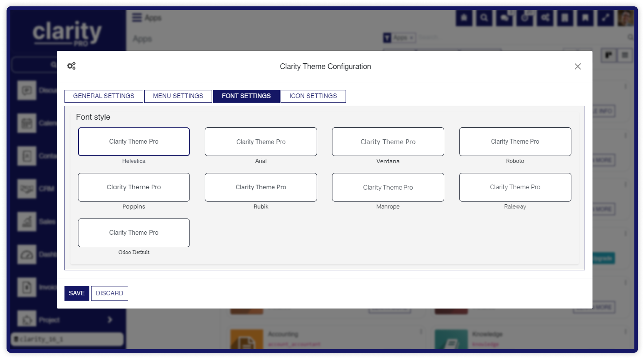Image resolution: width=644 pixels, height=359 pixels.
Task: Click the search magnifier at far right
Action: point(630,38)
